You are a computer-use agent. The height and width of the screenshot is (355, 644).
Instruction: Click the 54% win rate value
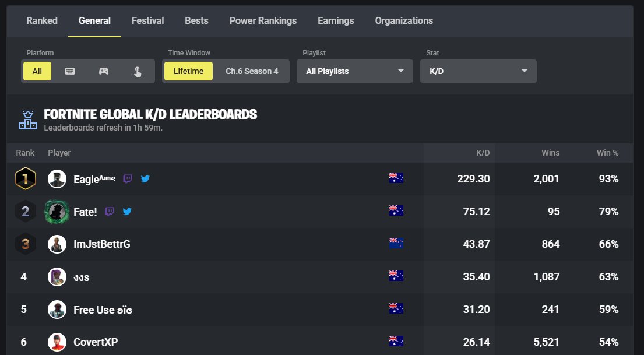click(x=608, y=342)
